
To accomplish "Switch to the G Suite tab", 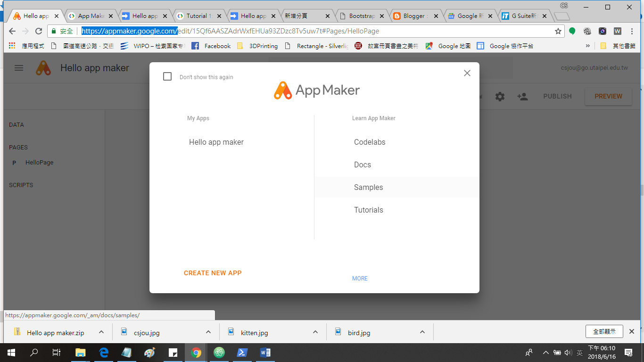I will [x=524, y=16].
